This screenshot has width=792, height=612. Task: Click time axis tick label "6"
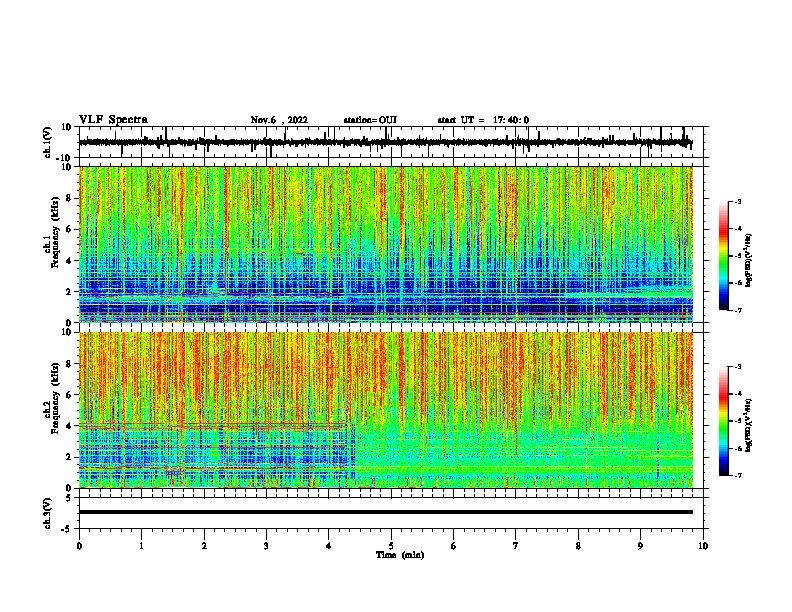454,546
